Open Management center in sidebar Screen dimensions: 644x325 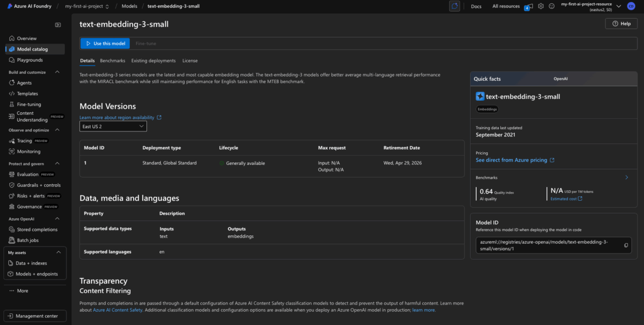35,316
